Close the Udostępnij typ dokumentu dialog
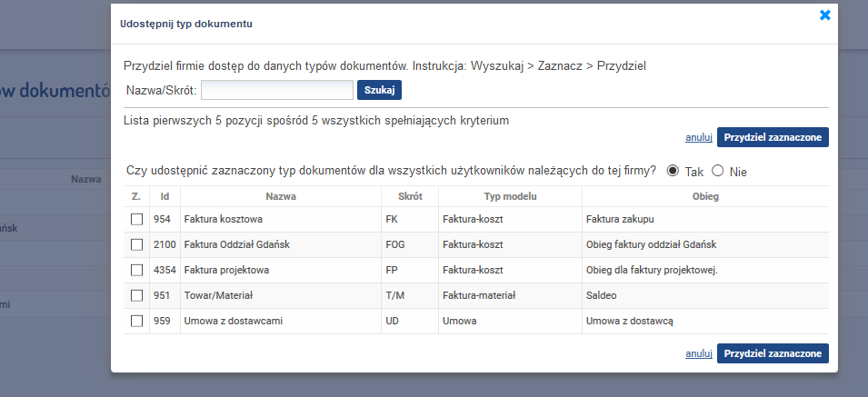Viewport: 868px width, 397px height. tap(824, 15)
